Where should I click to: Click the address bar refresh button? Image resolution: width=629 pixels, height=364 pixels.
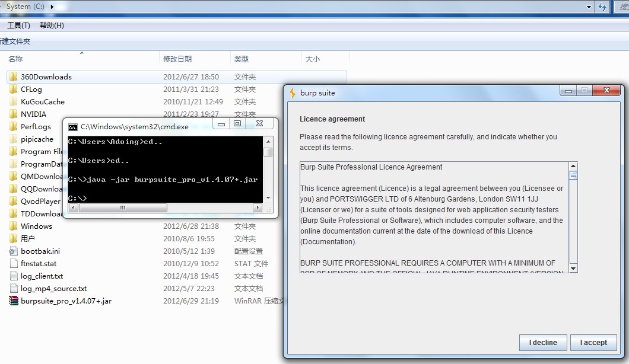coord(603,7)
